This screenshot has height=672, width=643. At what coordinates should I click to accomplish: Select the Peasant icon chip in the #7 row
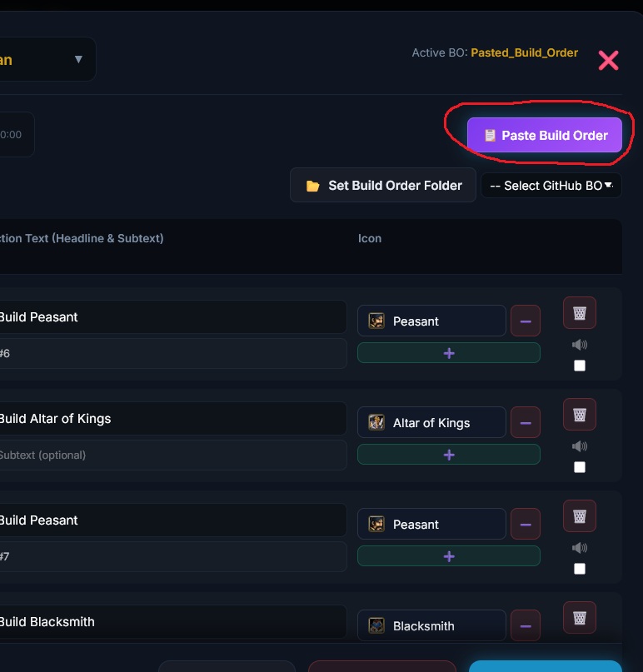(431, 524)
